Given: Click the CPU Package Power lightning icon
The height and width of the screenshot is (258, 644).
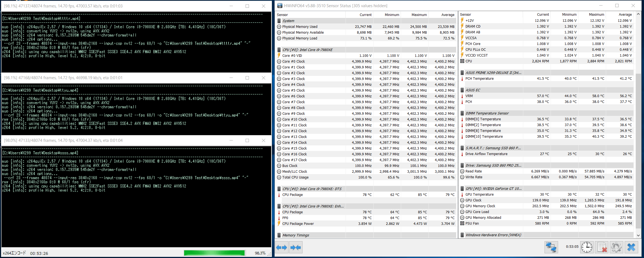Looking at the screenshot, I should (x=279, y=224).
